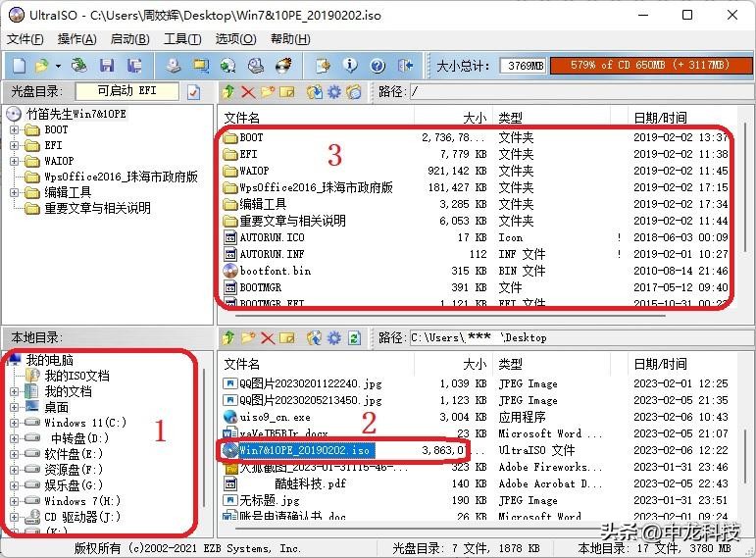756x558 pixels.
Task: Expand the Windows 11(C:) drive node
Action: click(x=14, y=423)
